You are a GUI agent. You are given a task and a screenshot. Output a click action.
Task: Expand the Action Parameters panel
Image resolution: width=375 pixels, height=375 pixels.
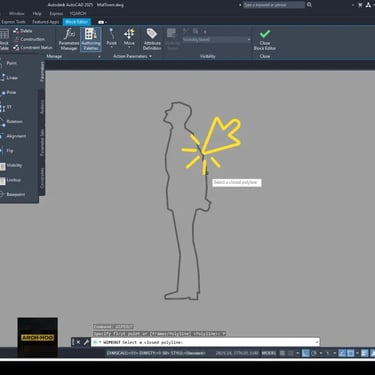[x=132, y=56]
